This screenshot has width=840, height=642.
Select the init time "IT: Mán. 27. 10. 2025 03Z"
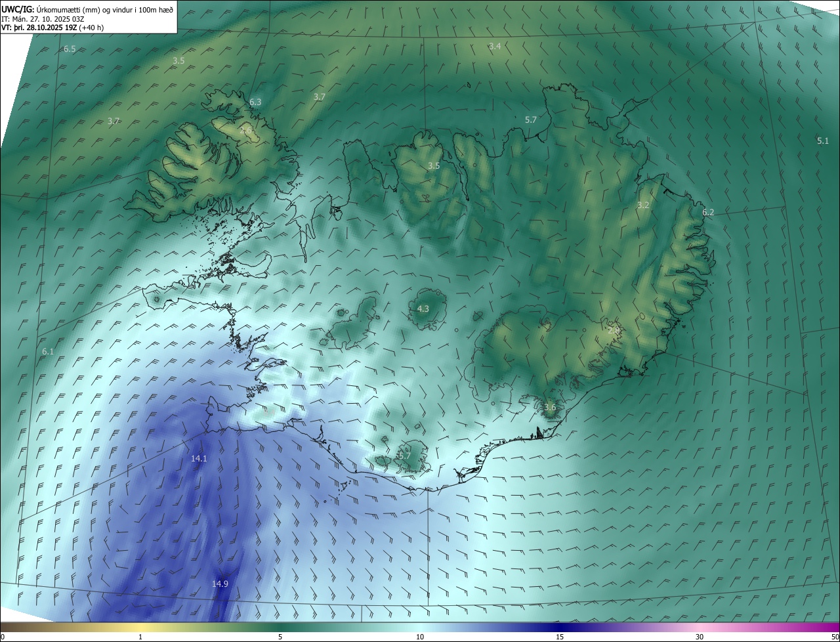click(44, 18)
